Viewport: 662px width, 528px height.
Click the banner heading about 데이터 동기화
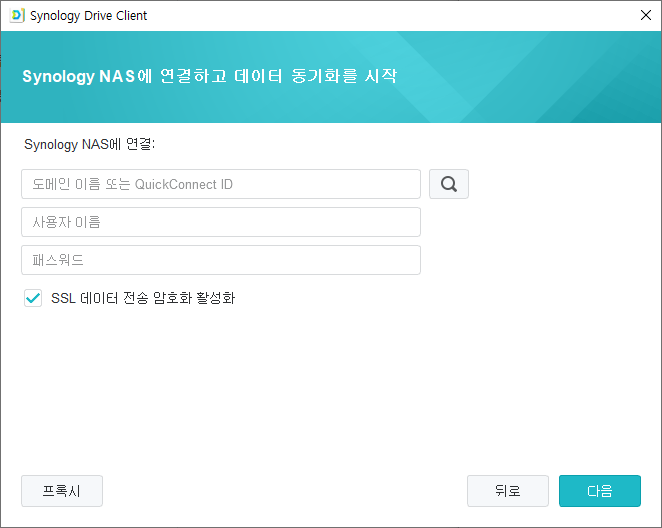tap(209, 76)
